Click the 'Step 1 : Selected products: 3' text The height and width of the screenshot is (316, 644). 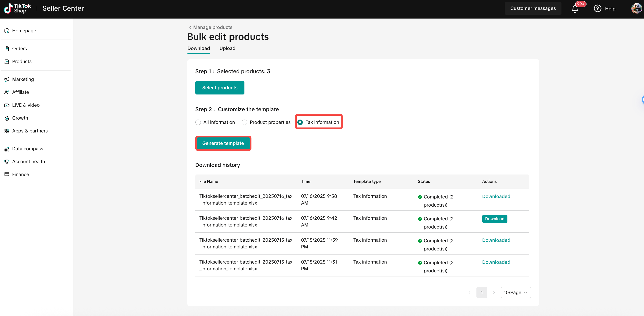click(232, 71)
